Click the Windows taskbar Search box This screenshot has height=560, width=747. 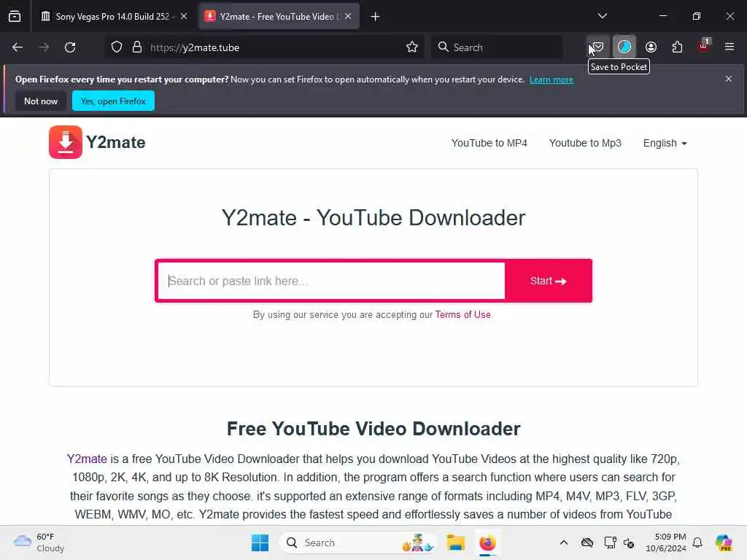pyautogui.click(x=358, y=542)
